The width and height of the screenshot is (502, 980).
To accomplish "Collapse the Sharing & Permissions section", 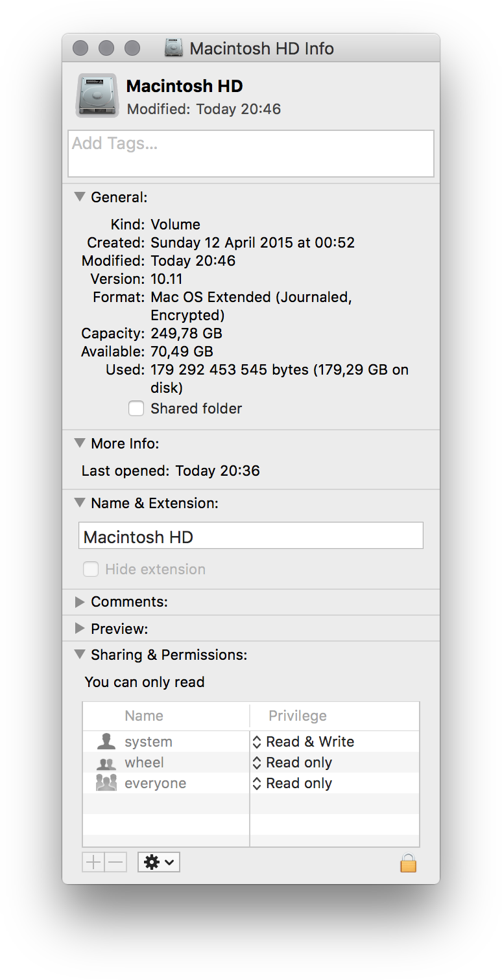I will click(x=80, y=654).
